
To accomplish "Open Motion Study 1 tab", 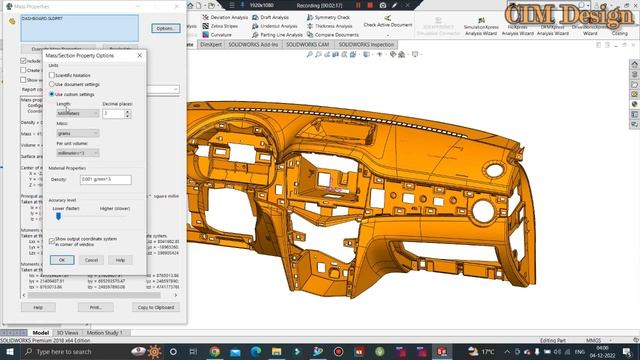I will 104,333.
